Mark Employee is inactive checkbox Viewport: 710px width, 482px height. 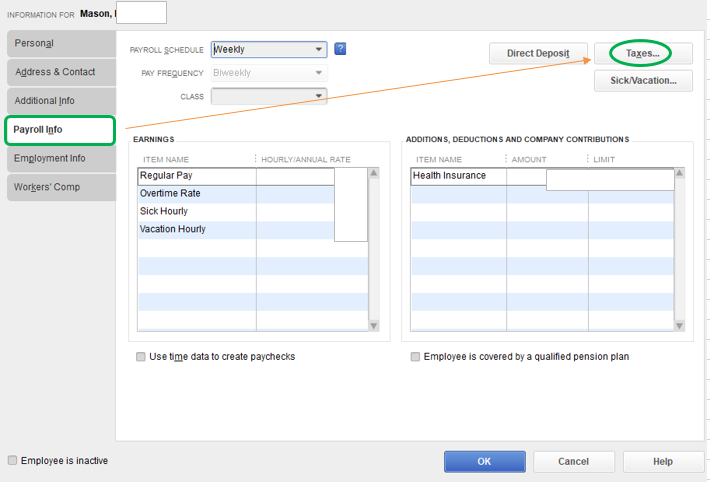tap(13, 461)
